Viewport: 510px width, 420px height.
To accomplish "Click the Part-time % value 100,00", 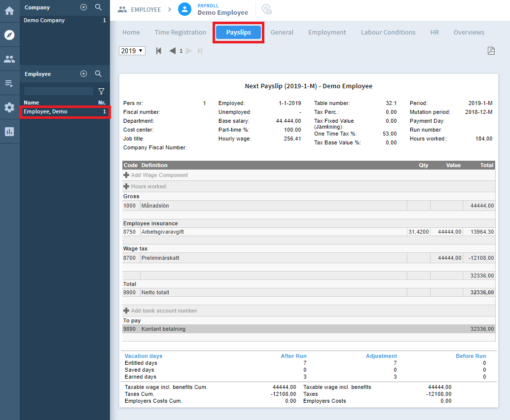I will pos(292,130).
